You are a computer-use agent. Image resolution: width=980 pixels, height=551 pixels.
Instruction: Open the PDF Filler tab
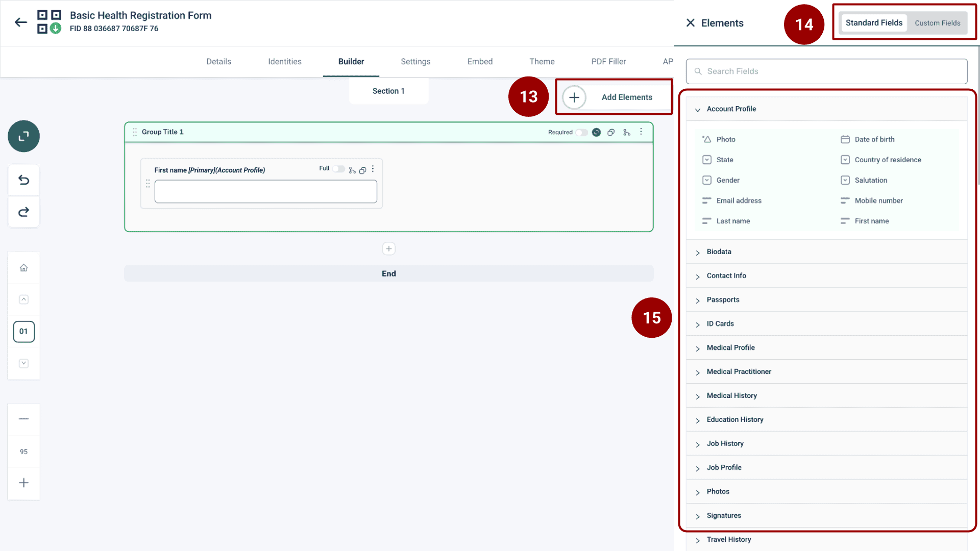tap(608, 61)
